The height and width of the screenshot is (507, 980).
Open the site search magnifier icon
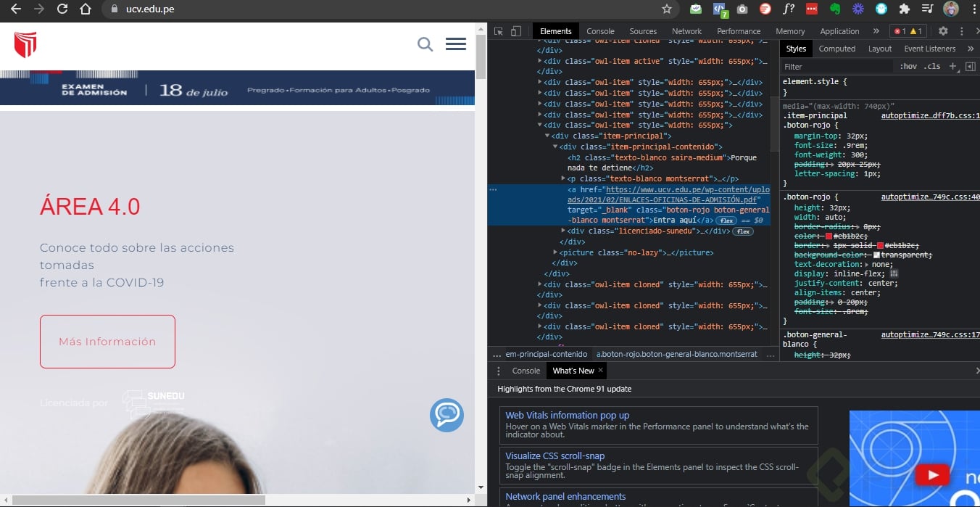point(425,45)
